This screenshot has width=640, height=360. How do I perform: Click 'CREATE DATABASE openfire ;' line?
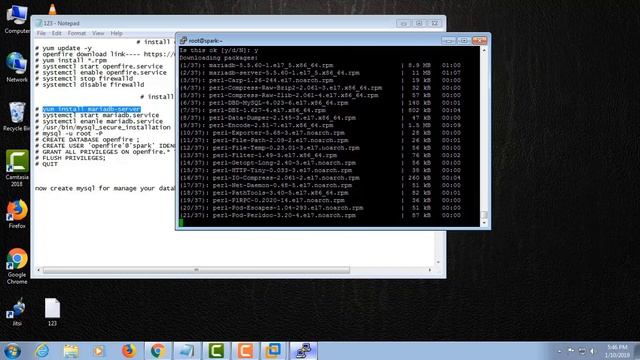pyautogui.click(x=87, y=140)
